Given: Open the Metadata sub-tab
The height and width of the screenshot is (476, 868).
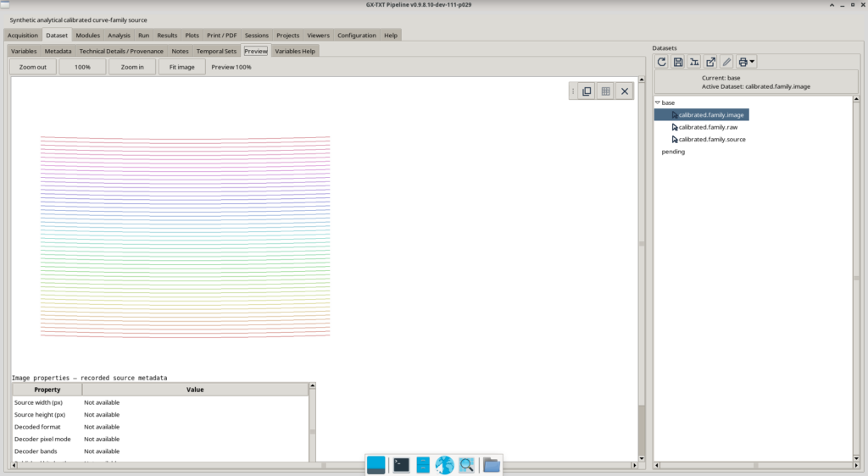Looking at the screenshot, I should [58, 52].
